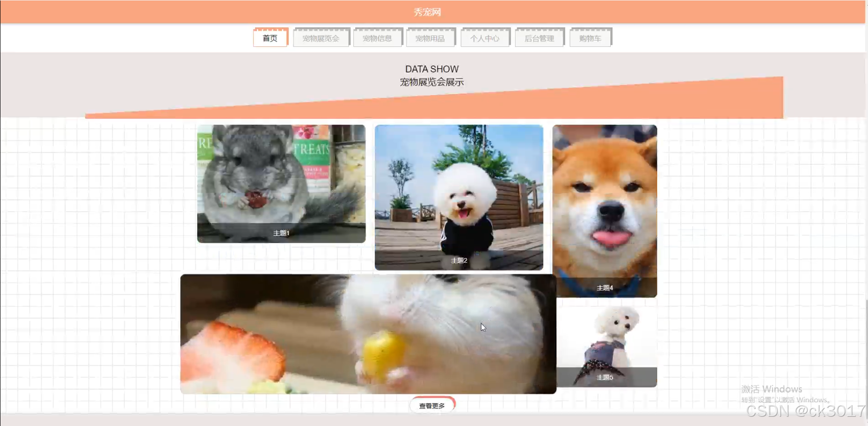Click the 宠物展览会展示 heading text
The height and width of the screenshot is (426, 868).
pyautogui.click(x=432, y=82)
